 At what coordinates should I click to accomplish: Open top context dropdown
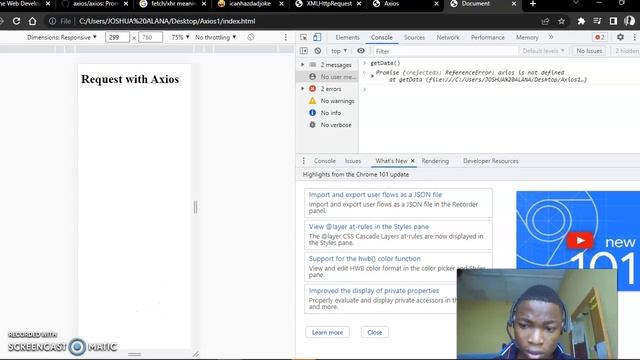(339, 51)
